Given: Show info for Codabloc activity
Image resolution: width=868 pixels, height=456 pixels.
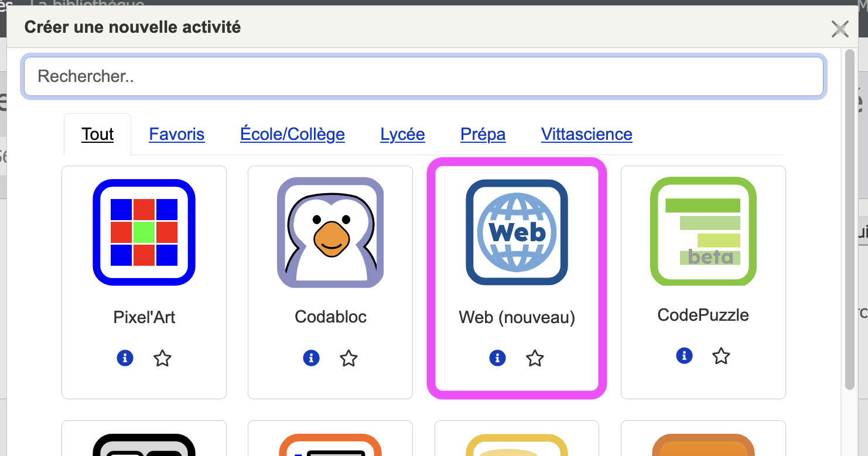Looking at the screenshot, I should pos(311,358).
